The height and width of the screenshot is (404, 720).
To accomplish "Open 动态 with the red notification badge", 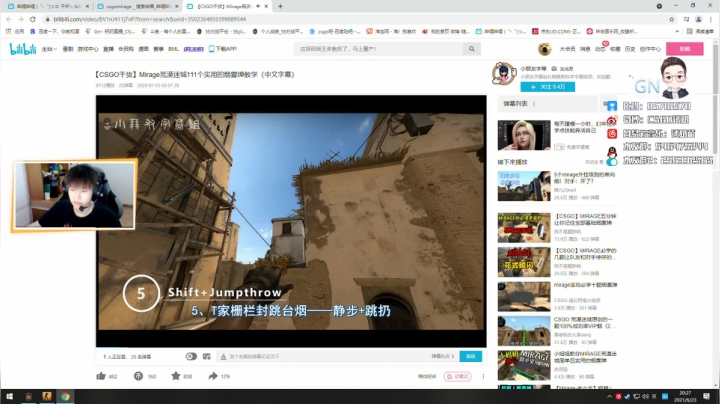I will pyautogui.click(x=601, y=48).
